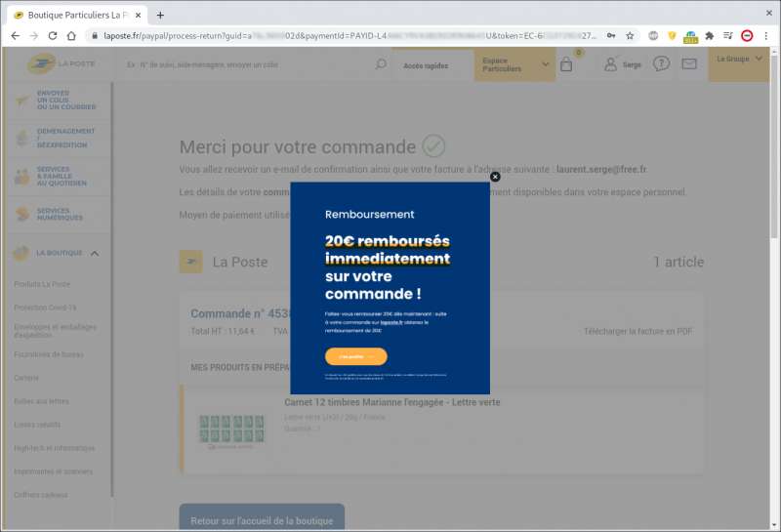Open Boîtes aux lettres link
The height and width of the screenshot is (532, 781).
coord(41,401)
